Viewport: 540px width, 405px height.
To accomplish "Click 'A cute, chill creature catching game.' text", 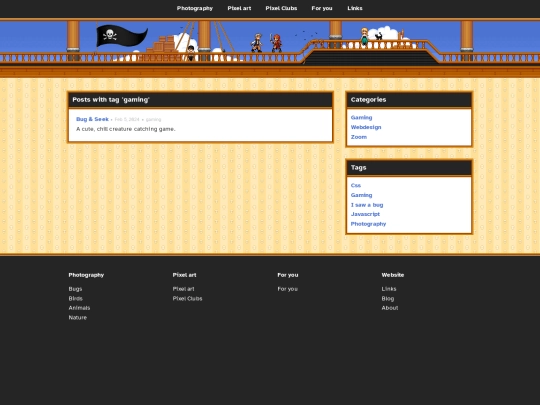I will (126, 129).
